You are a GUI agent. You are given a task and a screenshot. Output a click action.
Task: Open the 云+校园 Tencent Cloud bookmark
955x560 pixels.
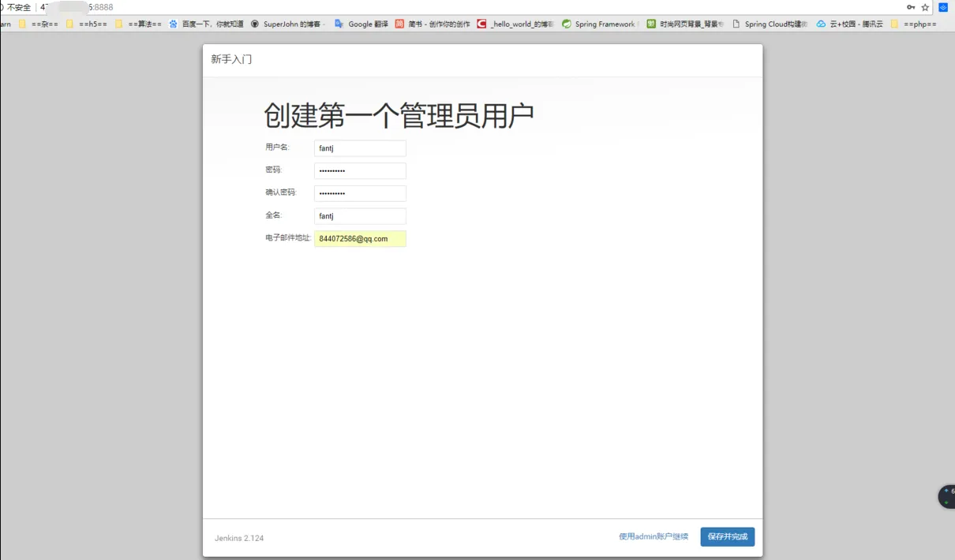(x=850, y=24)
